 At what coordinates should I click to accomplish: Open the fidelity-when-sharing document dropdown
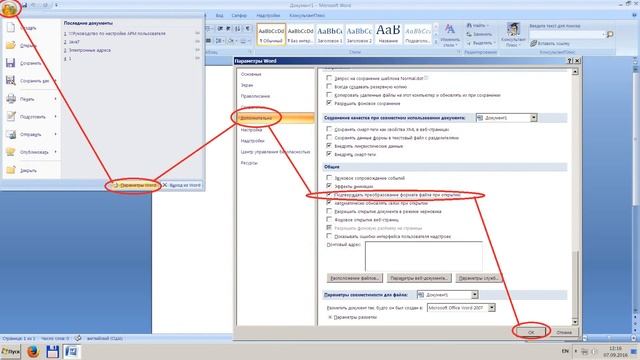[x=533, y=118]
